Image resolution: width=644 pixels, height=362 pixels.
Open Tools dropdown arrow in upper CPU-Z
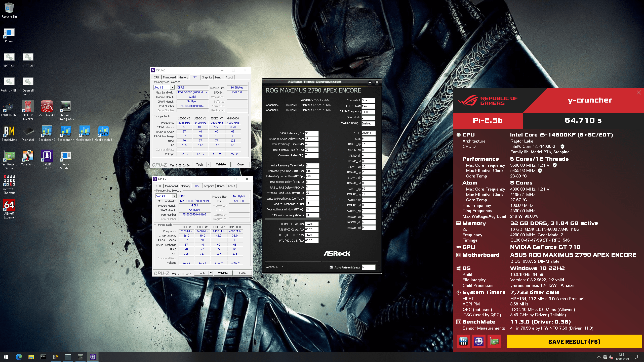[209, 164]
